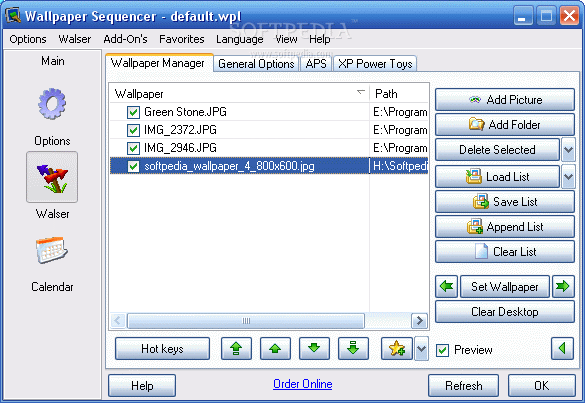
Task: Uncheck the IMG_2372.JPG checkbox
Action: coord(133,130)
